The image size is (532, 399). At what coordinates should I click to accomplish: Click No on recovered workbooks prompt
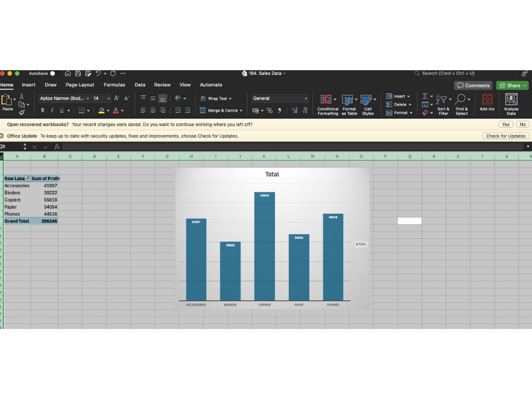tap(522, 124)
